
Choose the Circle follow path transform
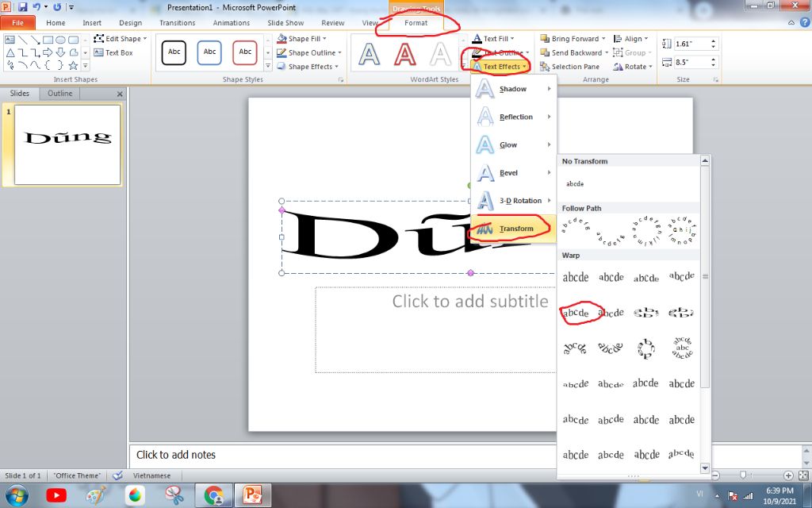(x=645, y=231)
